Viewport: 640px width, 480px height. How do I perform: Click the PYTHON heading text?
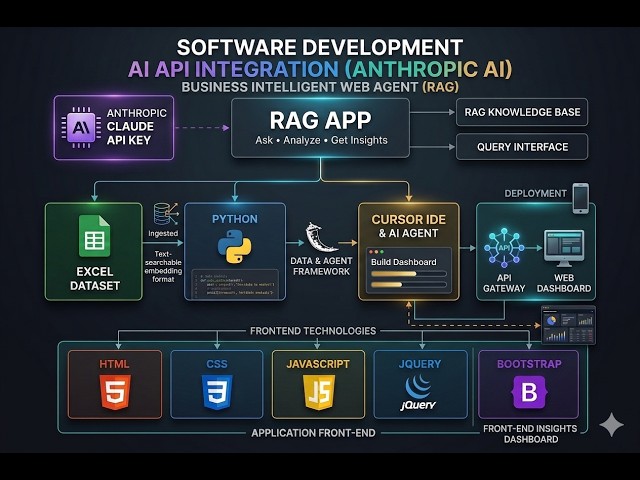coord(235,219)
